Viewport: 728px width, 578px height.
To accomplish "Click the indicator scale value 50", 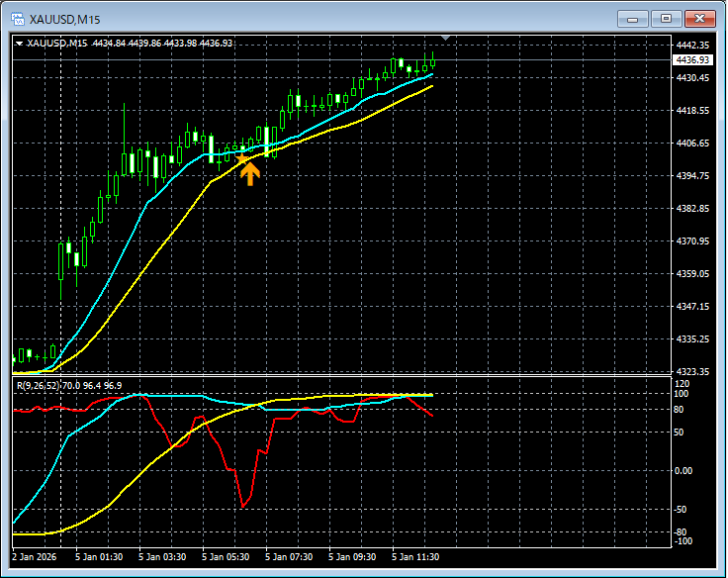I will click(x=679, y=433).
